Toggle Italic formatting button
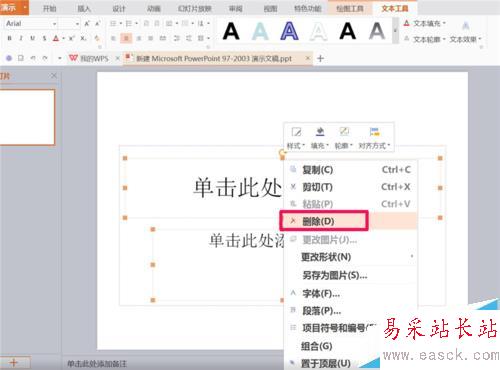Viewport: 500px width, 370px height. click(x=21, y=38)
